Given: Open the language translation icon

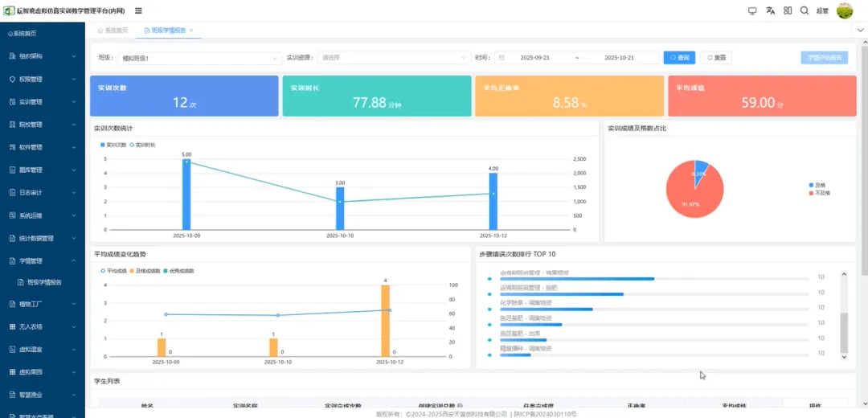Looking at the screenshot, I should point(770,10).
